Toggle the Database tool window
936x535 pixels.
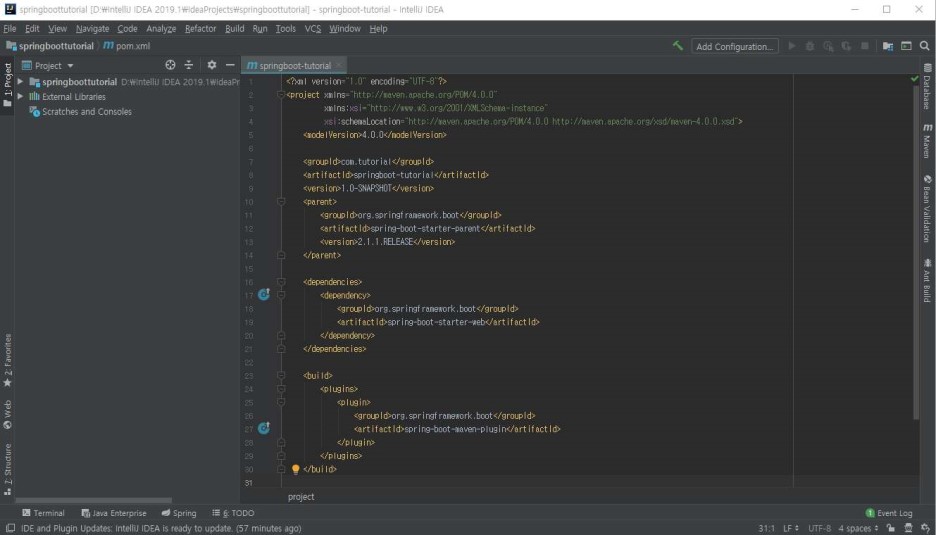click(927, 86)
